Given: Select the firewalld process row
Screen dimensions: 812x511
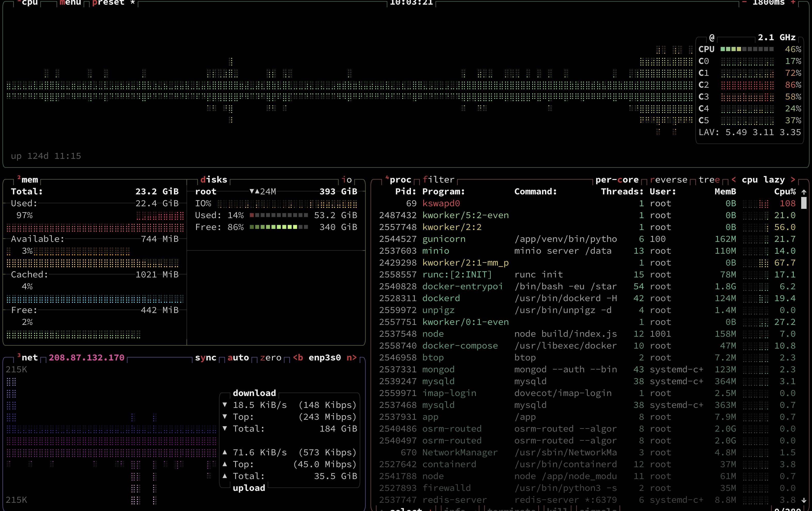Looking at the screenshot, I should (x=587, y=488).
